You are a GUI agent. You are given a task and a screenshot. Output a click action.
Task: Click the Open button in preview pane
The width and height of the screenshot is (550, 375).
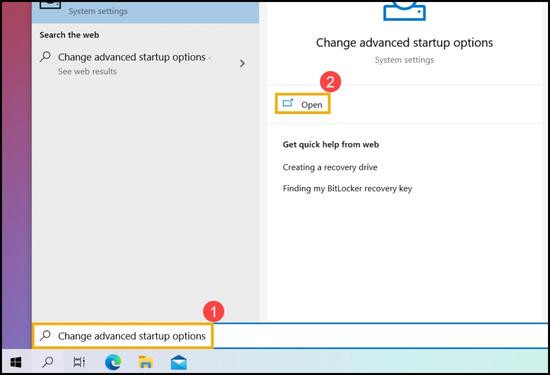302,104
